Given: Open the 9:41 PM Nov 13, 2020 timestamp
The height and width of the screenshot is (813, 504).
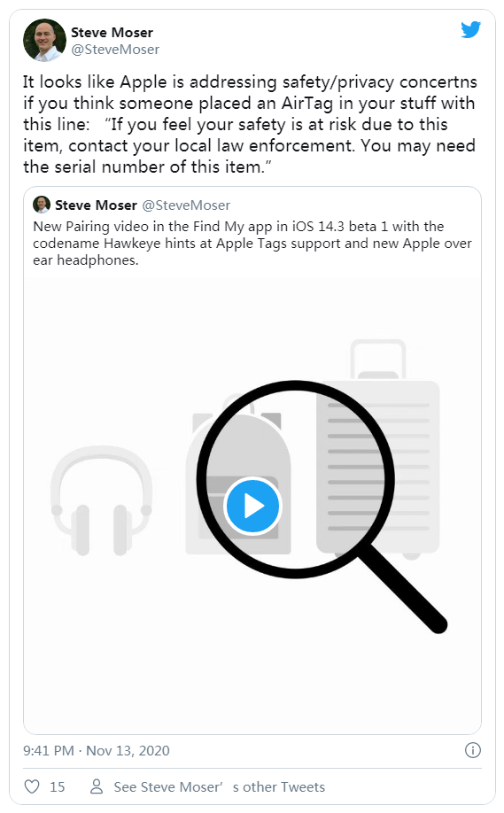Looking at the screenshot, I should [97, 751].
